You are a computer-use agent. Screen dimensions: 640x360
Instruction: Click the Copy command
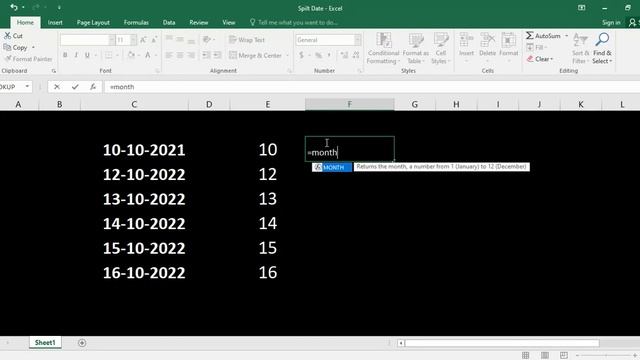click(16, 47)
